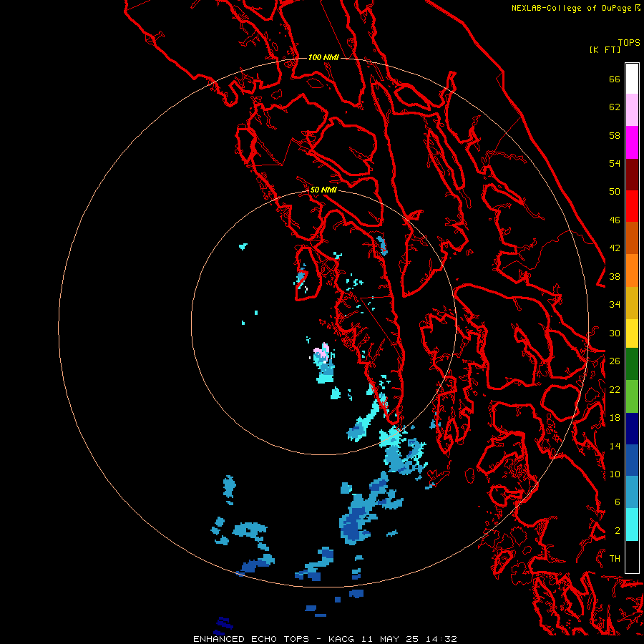Viewport: 644px width, 644px height.
Task: Click the navy 14-18 K FT legend swatch
Action: click(632, 429)
